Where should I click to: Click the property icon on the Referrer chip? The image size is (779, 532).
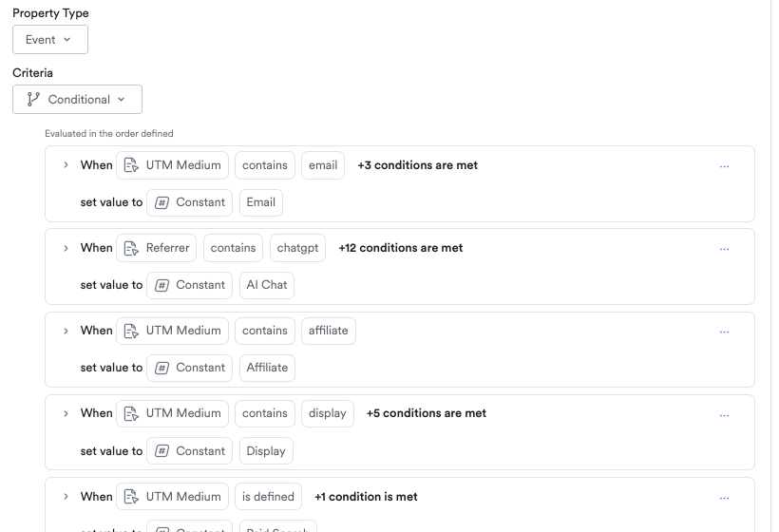click(x=131, y=248)
